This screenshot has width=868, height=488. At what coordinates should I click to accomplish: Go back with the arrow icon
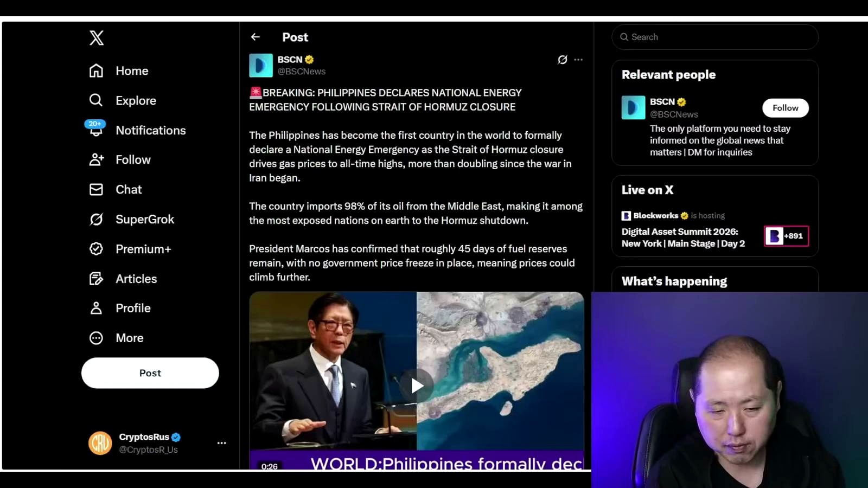coord(256,37)
